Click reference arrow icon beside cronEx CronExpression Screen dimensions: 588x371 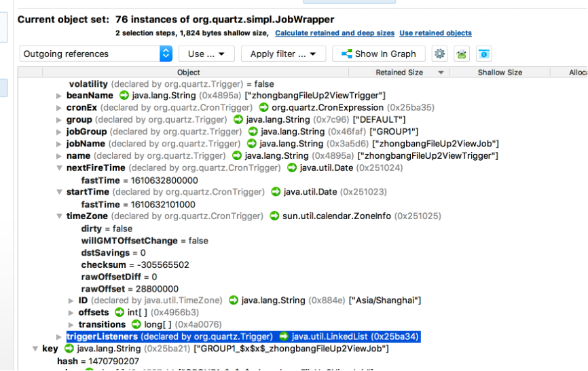[x=263, y=108]
